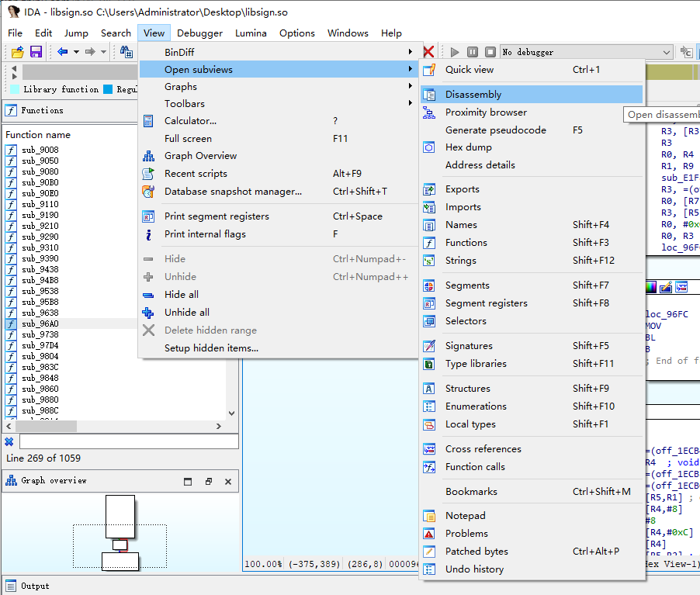Click the Functions subview icon

point(429,243)
